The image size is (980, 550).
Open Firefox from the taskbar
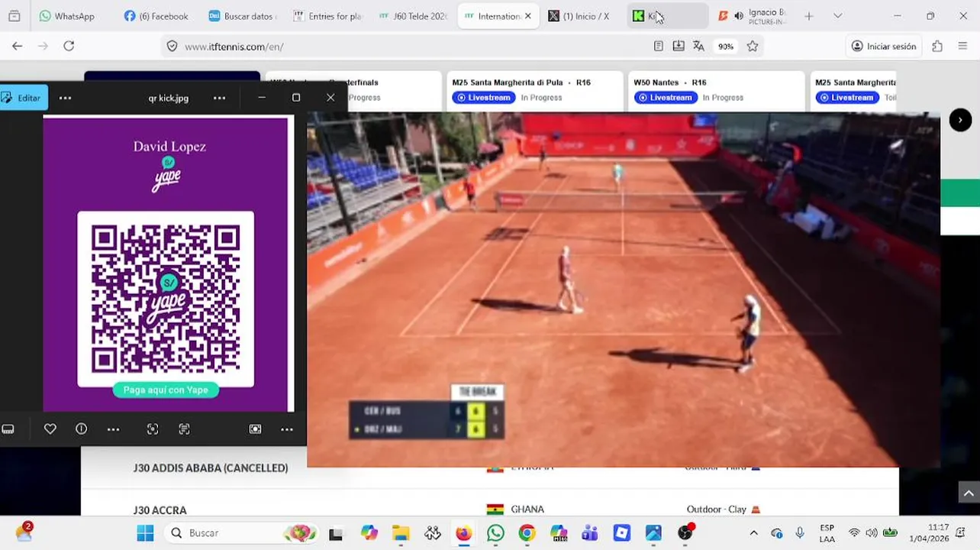[464, 532]
